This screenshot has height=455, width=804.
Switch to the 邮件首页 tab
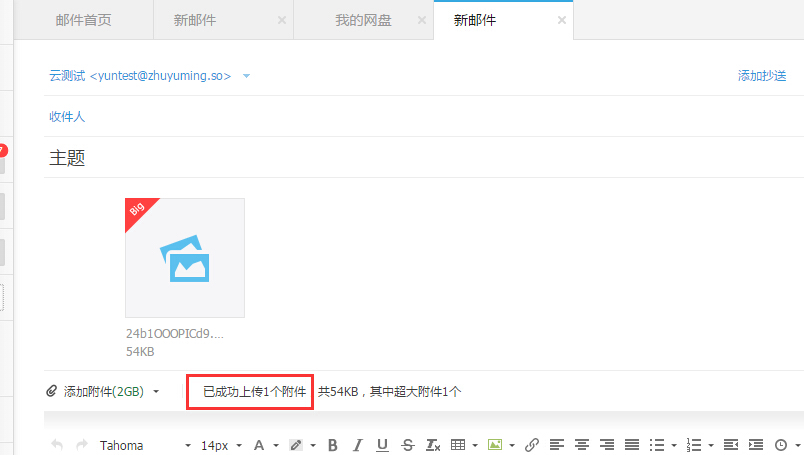tap(85, 20)
